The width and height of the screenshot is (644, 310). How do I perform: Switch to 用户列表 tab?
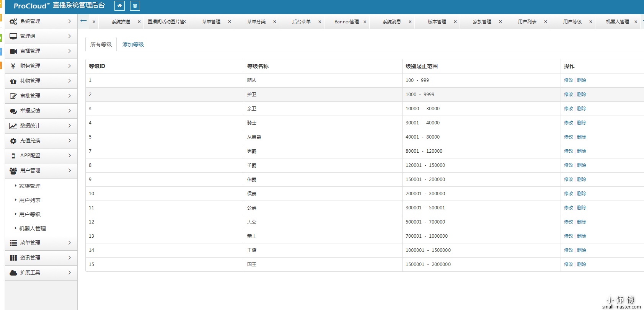click(x=527, y=22)
